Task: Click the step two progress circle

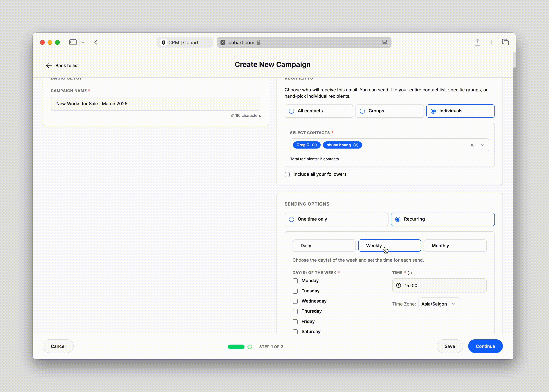Action: click(250, 347)
